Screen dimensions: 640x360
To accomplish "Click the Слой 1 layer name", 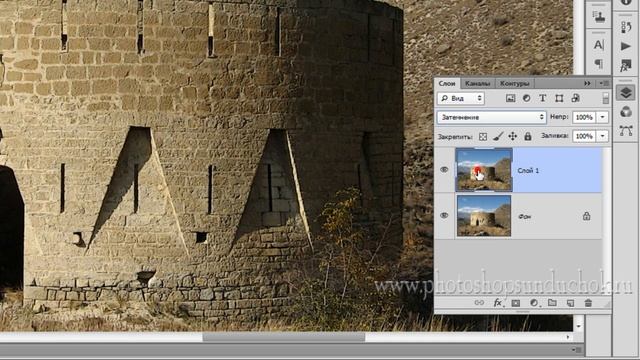I will click(528, 171).
